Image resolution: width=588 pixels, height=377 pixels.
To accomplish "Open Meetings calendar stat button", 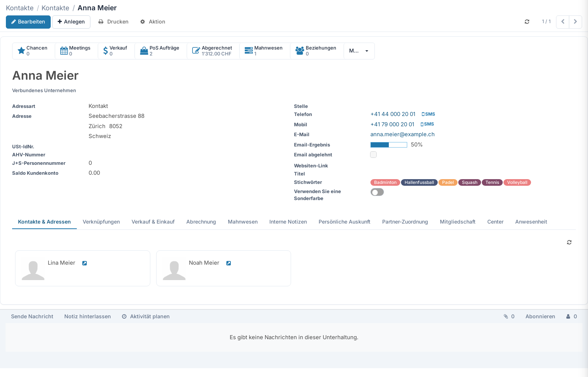I will coord(76,51).
